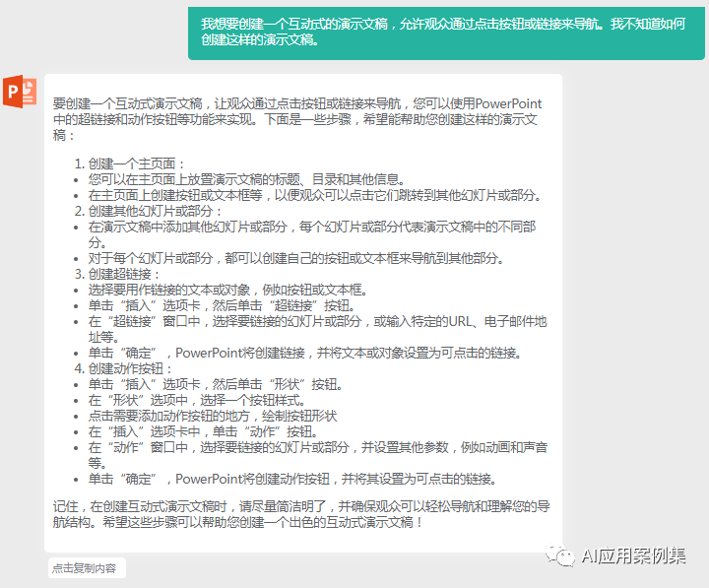Click the heading 3. 创建超链接
This screenshot has height=588, width=709.
117,274
